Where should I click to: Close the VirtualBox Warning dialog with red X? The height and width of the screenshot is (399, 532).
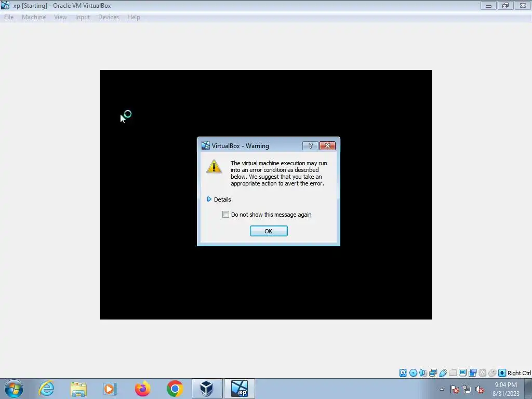[327, 145]
